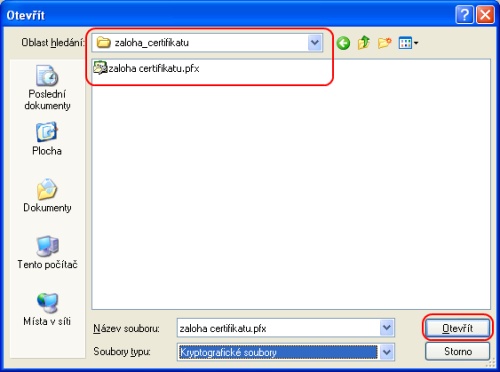
Task: Expand the Soubory typu dropdown arrow
Action: pyautogui.click(x=387, y=352)
